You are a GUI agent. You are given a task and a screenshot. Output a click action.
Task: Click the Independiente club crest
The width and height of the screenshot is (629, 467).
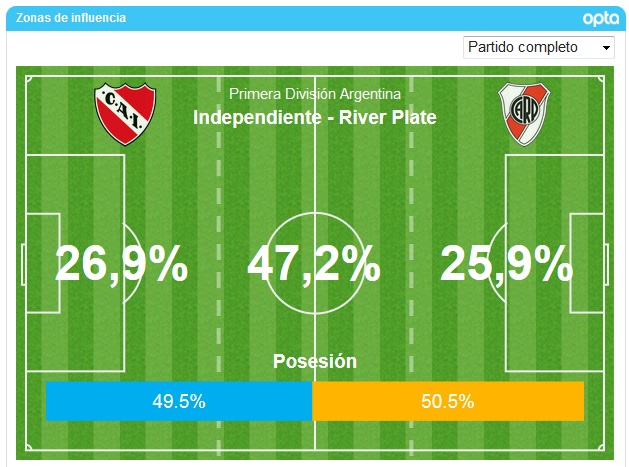tap(125, 114)
